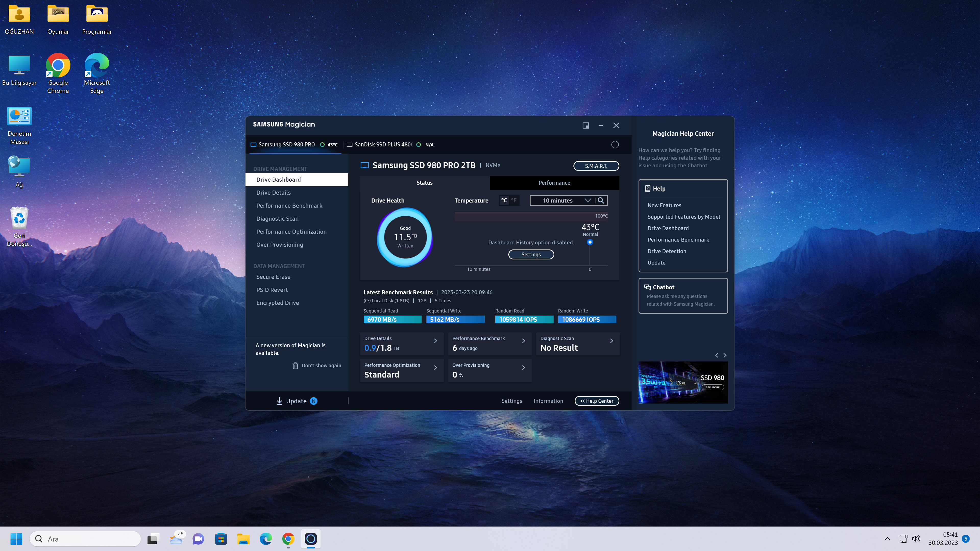Click the Windows Start button

click(16, 539)
